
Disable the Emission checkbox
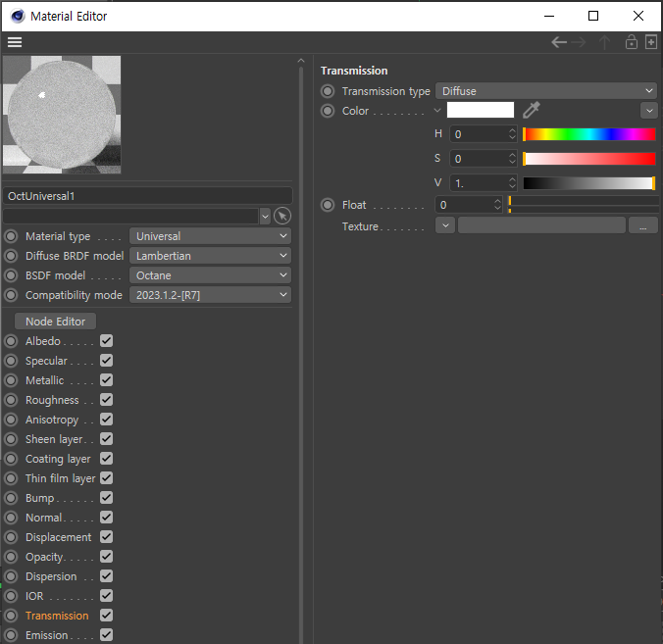107,635
